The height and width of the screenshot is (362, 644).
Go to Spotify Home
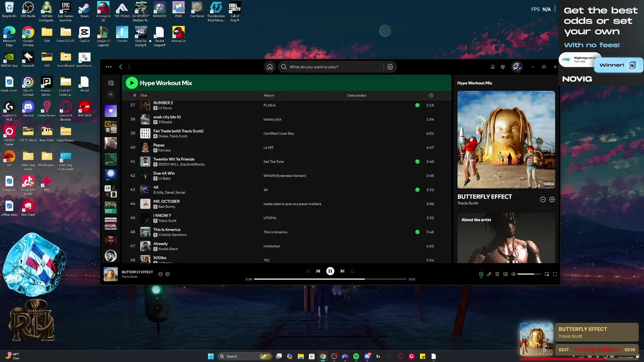[x=270, y=67]
